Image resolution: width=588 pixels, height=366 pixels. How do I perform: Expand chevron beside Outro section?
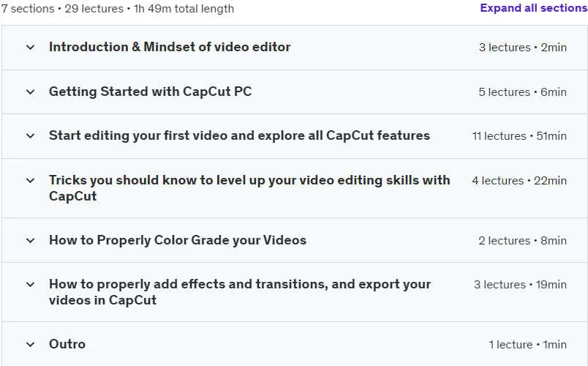coord(31,345)
